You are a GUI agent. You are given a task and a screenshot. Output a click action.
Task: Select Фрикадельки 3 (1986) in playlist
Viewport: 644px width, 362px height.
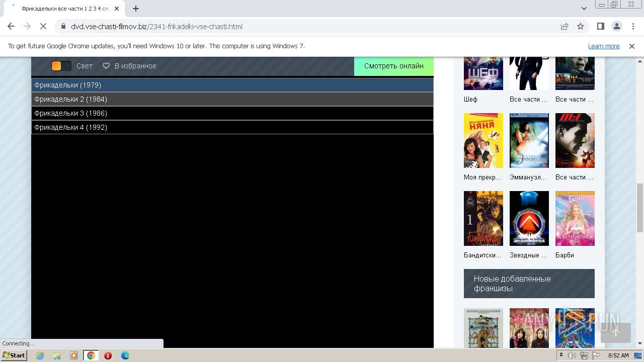[232, 113]
